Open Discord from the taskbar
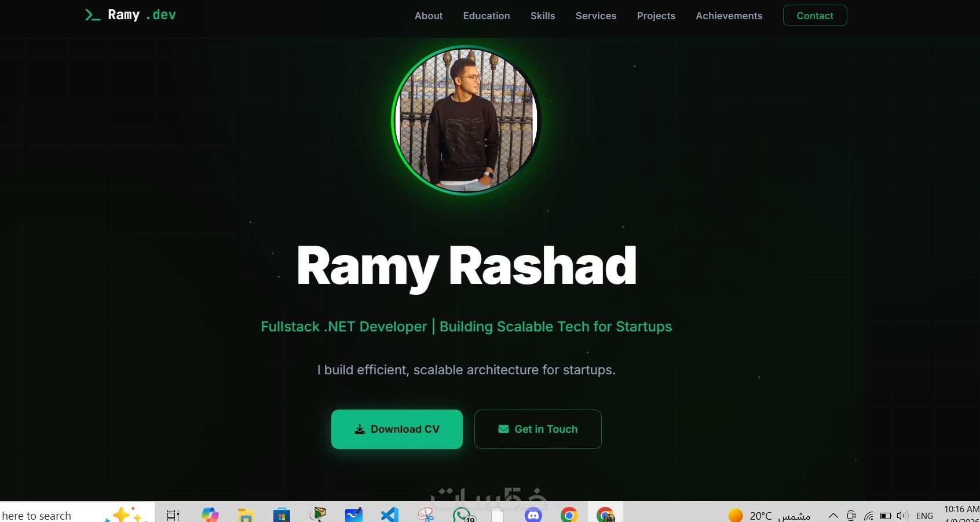 533,514
